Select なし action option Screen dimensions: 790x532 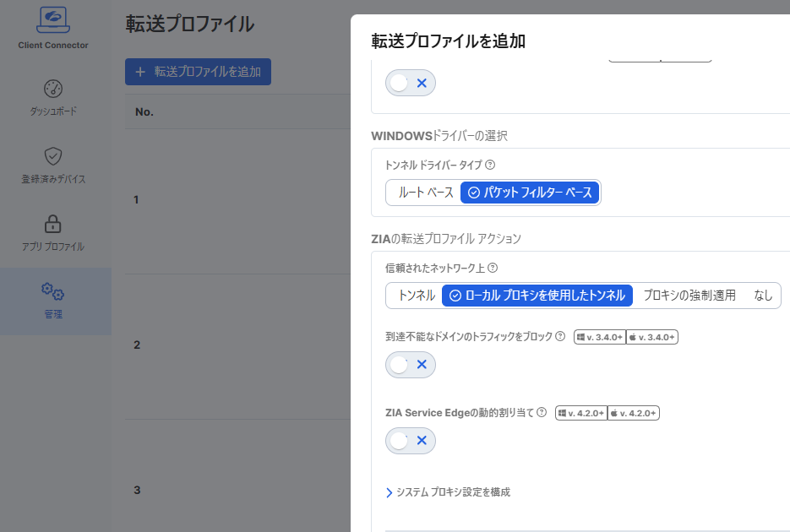click(763, 296)
